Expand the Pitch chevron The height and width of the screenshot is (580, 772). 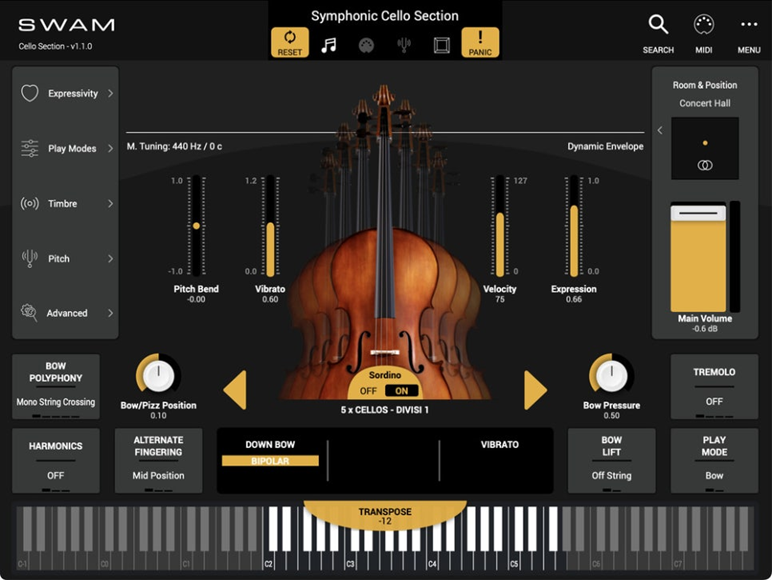(x=110, y=258)
